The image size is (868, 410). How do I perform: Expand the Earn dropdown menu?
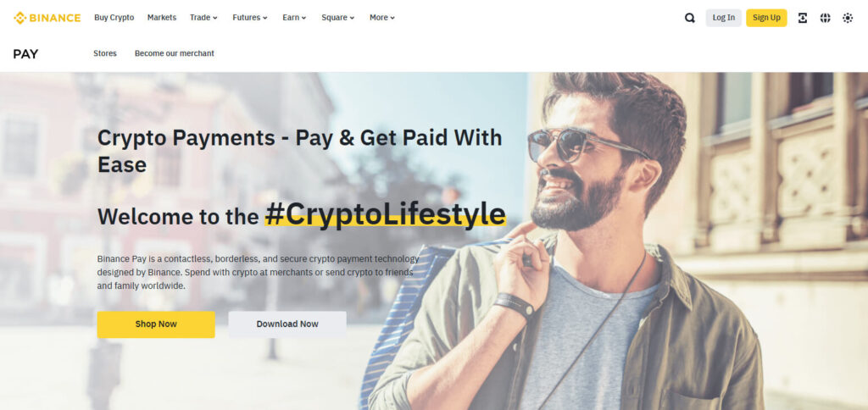click(294, 18)
